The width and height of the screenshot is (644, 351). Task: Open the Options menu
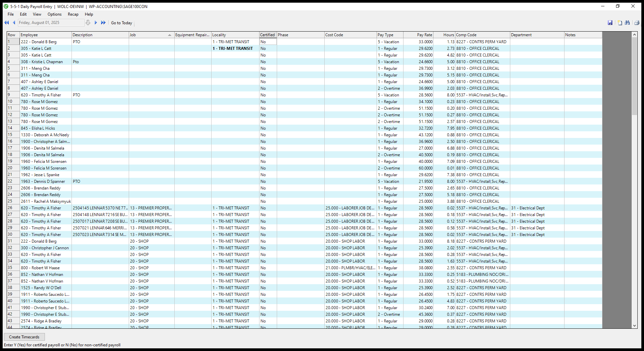pyautogui.click(x=55, y=14)
